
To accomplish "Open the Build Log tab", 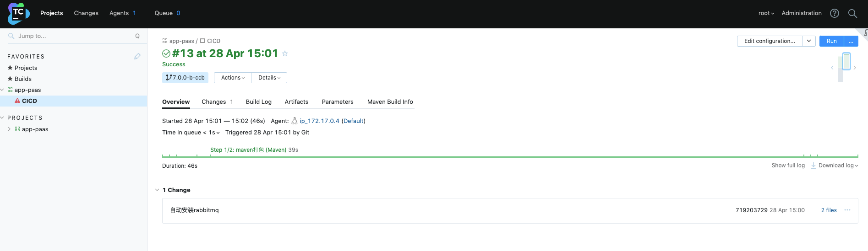I will [x=259, y=102].
